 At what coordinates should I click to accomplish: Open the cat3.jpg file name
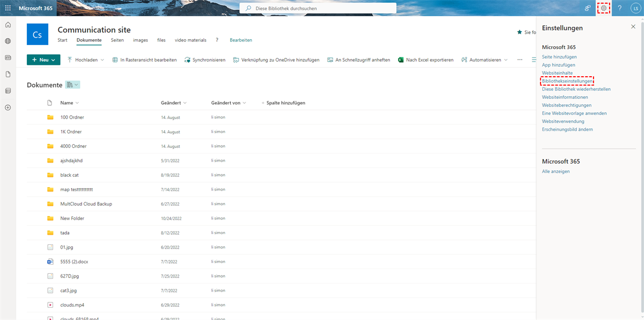click(x=69, y=290)
